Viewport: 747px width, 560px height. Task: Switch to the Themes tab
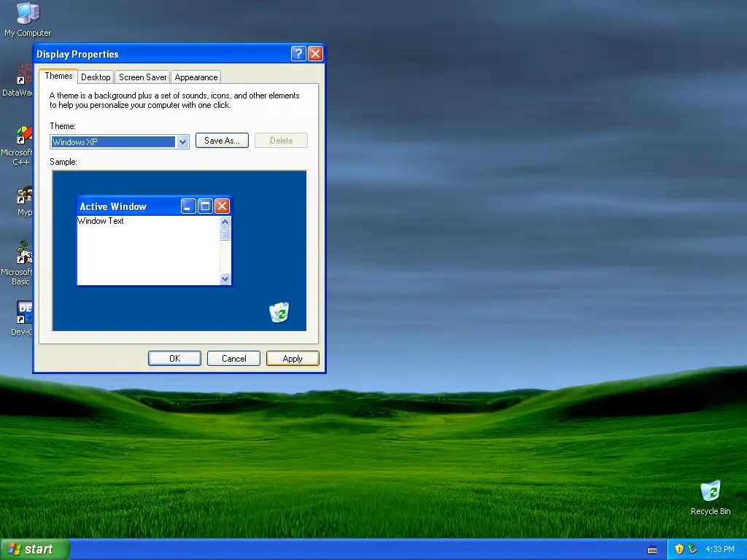click(x=58, y=76)
